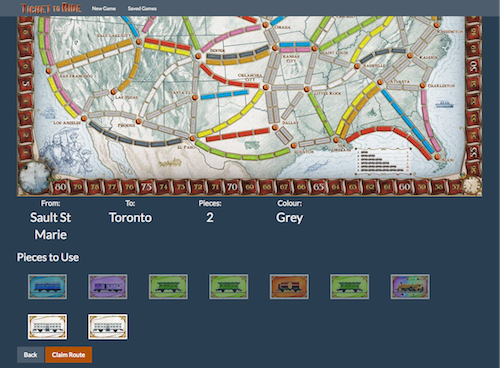Image resolution: width=500 pixels, height=368 pixels.
Task: Click the 'Colour:' label
Action: [x=289, y=203]
